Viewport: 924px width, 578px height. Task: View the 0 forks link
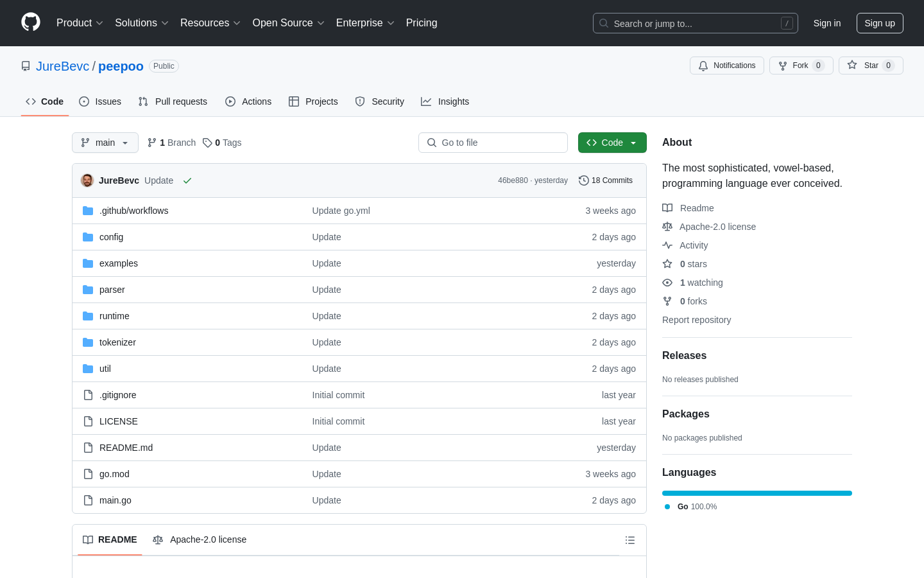[x=685, y=301]
